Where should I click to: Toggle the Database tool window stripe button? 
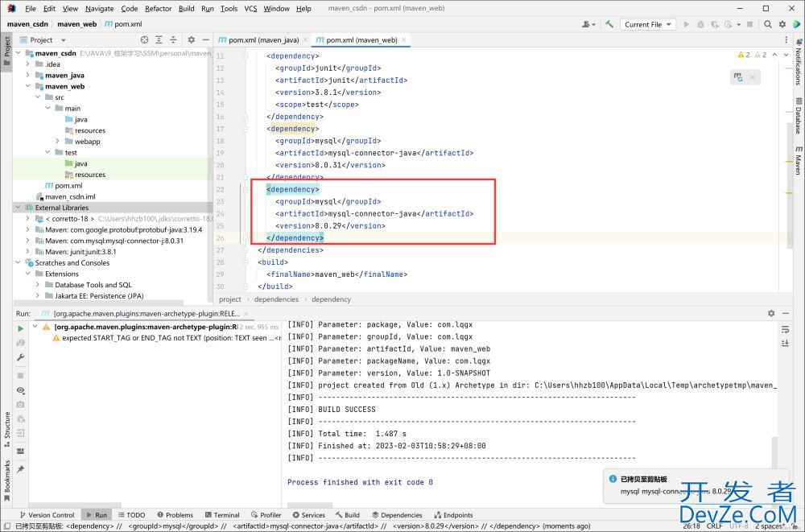[x=799, y=116]
